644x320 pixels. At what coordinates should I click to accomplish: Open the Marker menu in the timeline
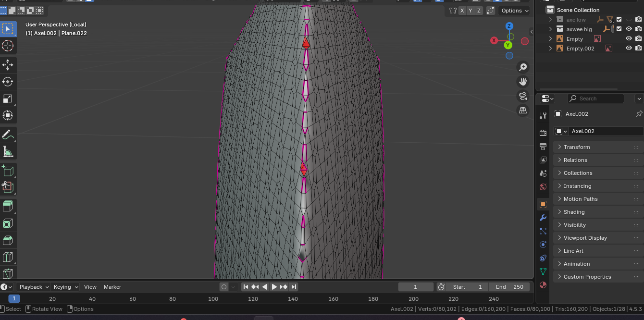[x=112, y=287]
